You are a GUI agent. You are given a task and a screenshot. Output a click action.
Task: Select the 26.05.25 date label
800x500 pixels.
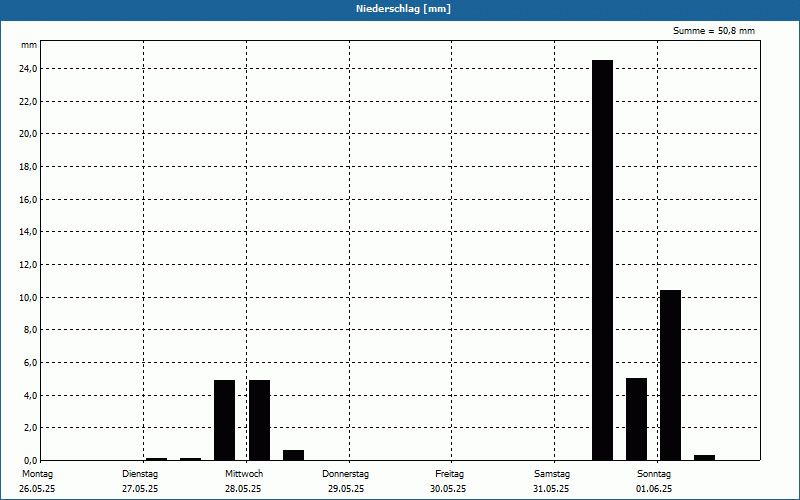37,489
